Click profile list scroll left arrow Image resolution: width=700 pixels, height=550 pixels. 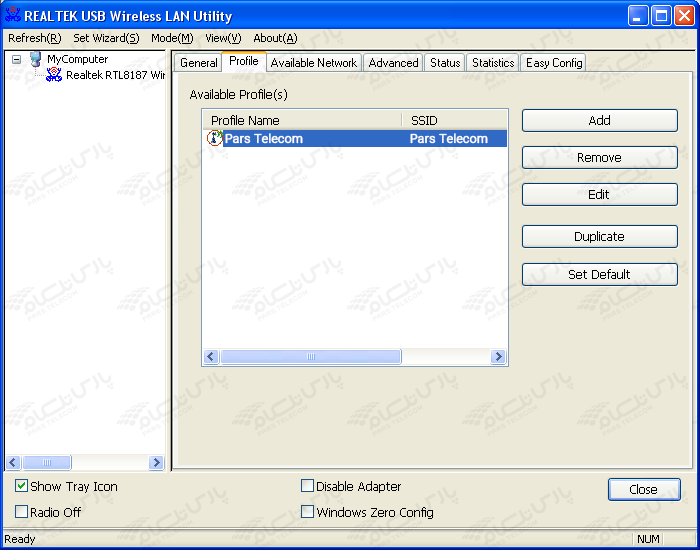tap(211, 357)
